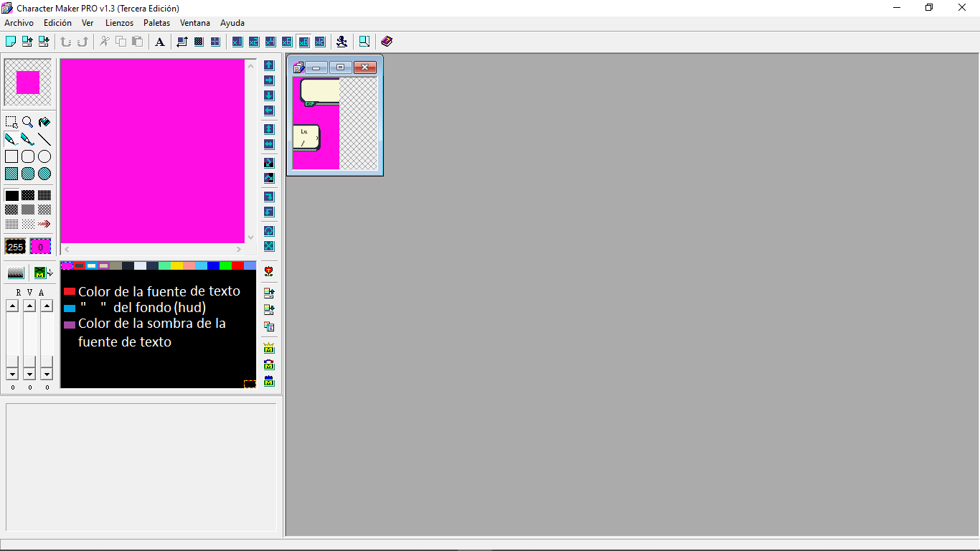Pick the yellow swatch in palette row
980x551 pixels.
[176, 265]
